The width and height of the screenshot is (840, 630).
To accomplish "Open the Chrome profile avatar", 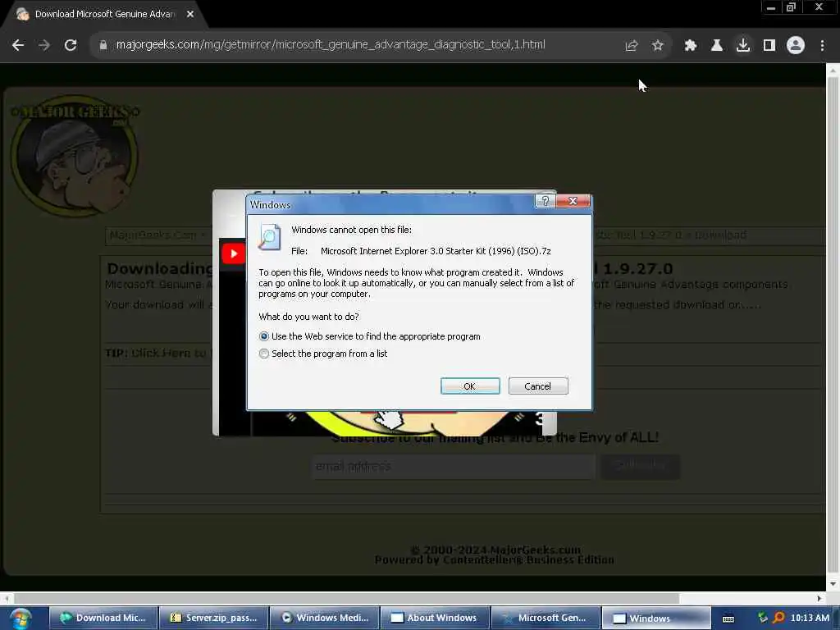I will (796, 46).
